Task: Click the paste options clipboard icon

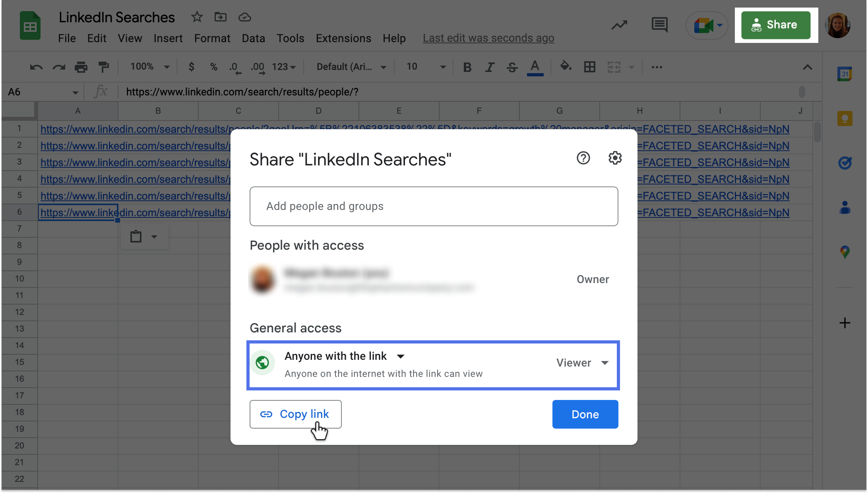Action: tap(136, 237)
